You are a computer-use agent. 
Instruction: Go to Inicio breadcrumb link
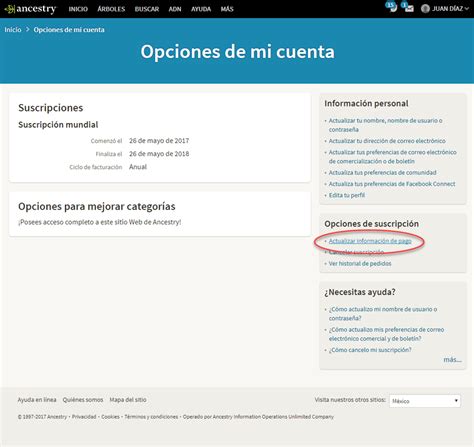(x=13, y=30)
